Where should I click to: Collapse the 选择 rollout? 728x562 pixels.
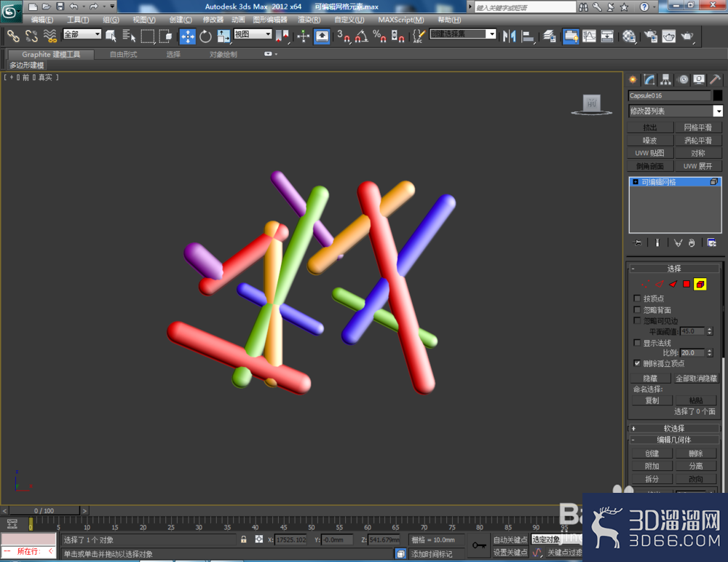[673, 269]
